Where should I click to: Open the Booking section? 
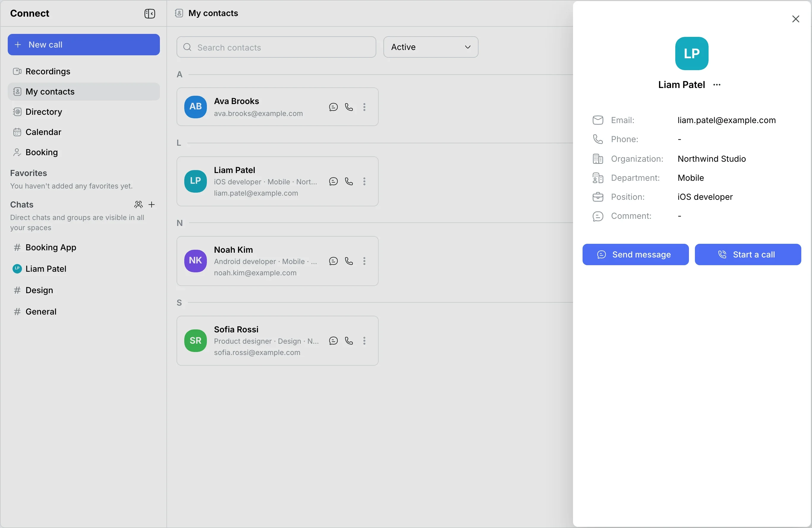pyautogui.click(x=84, y=152)
